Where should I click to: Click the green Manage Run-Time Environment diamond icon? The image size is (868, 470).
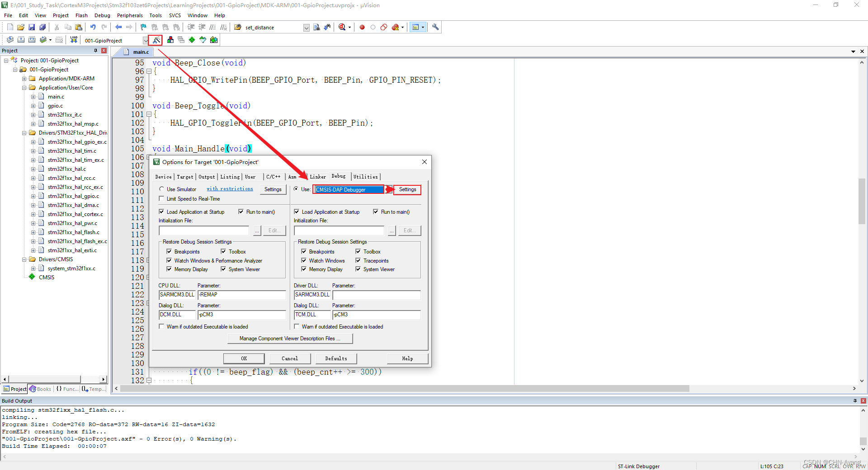[192, 40]
